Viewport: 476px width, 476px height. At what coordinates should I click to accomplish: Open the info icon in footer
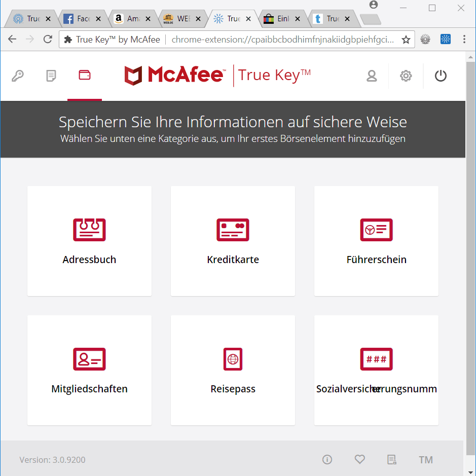[327, 460]
